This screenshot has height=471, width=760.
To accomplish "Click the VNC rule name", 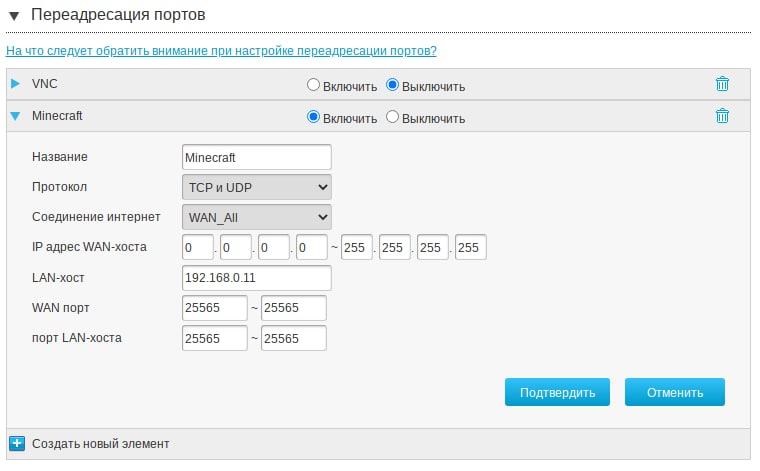I will point(45,84).
